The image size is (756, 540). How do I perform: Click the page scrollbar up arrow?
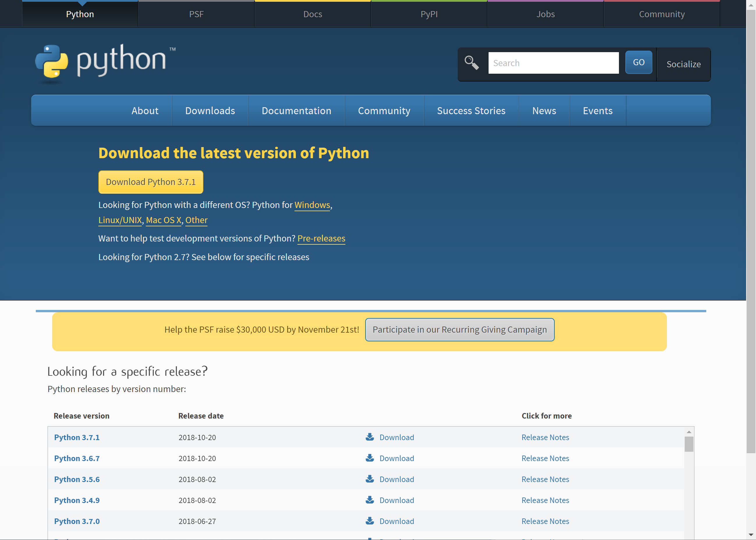coord(751,5)
